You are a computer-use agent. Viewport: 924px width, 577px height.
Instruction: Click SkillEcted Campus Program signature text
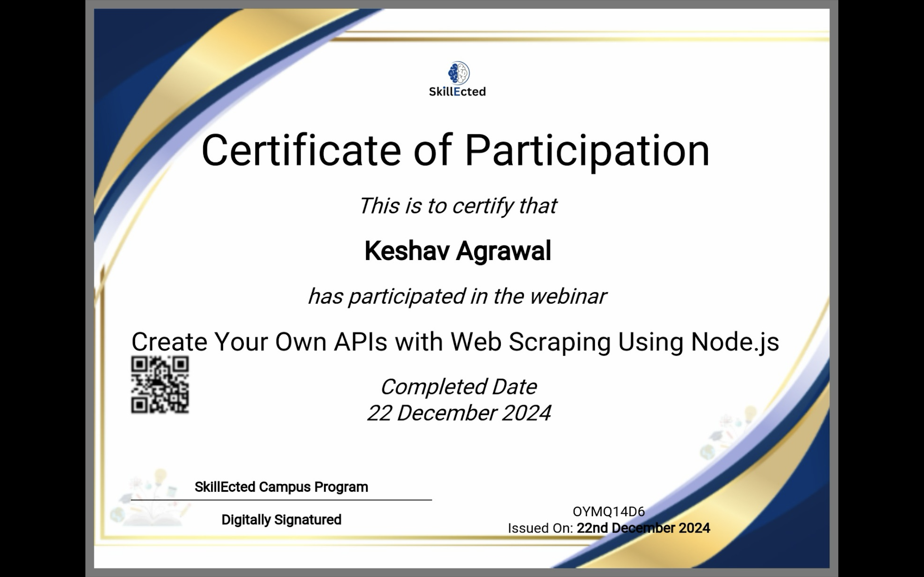tap(281, 487)
